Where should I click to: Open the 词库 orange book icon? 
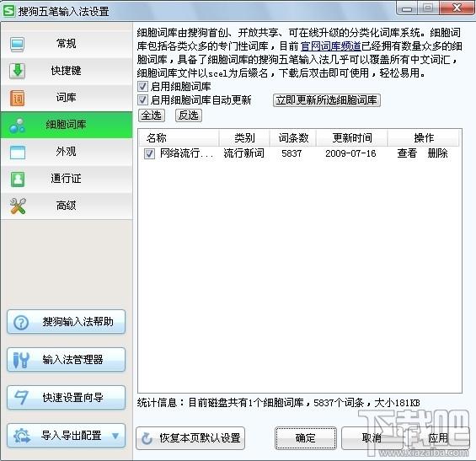click(x=18, y=98)
